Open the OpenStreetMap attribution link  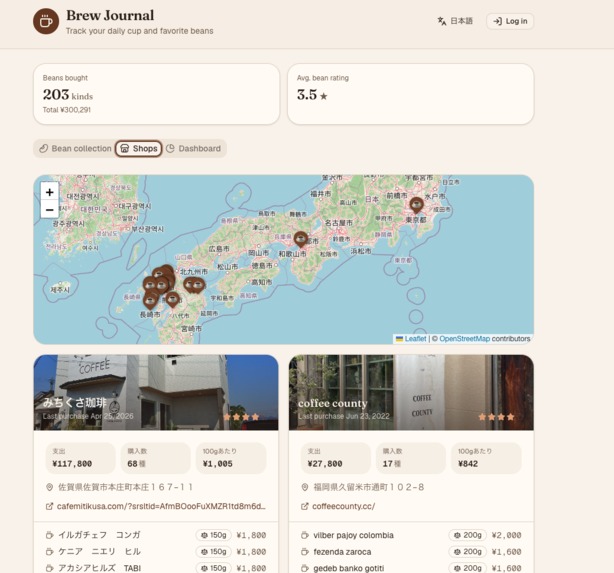[464, 339]
